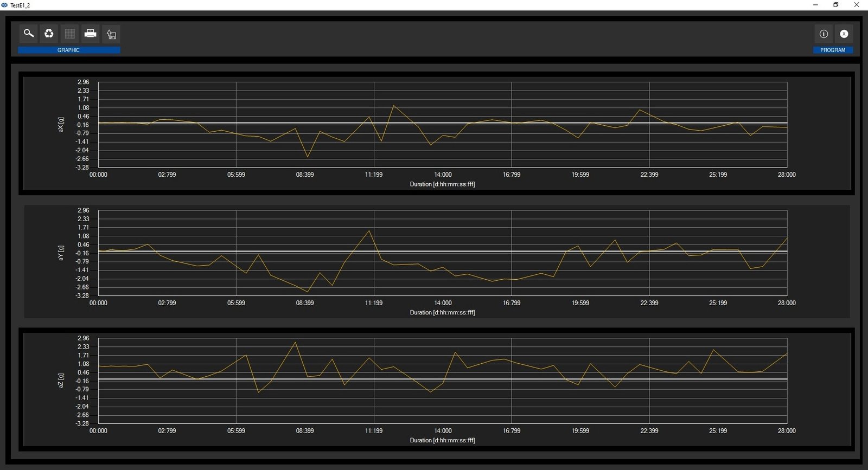Click the TestE1_2 app icon in title bar
This screenshot has height=470, width=868.
click(x=5, y=5)
